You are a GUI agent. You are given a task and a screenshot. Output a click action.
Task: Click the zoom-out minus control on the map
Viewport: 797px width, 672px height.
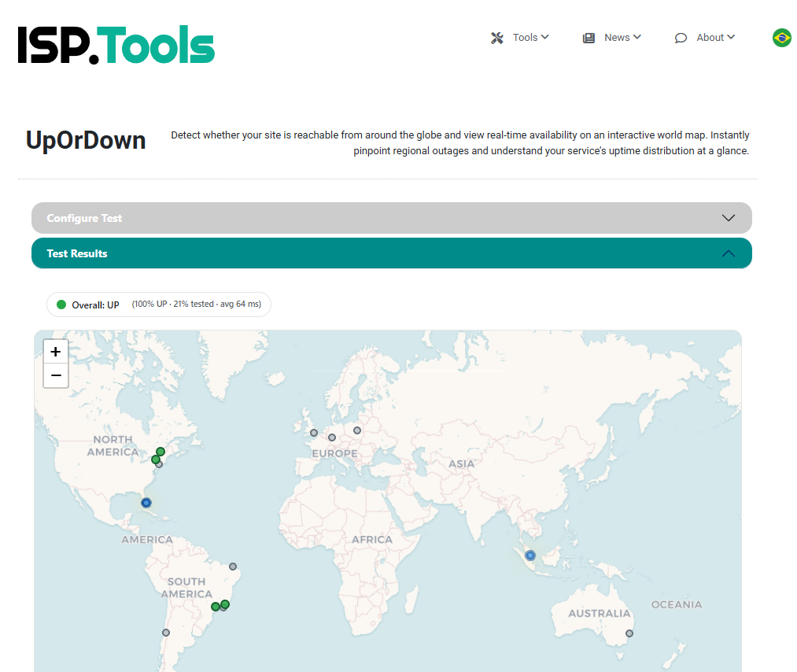[x=55, y=375]
